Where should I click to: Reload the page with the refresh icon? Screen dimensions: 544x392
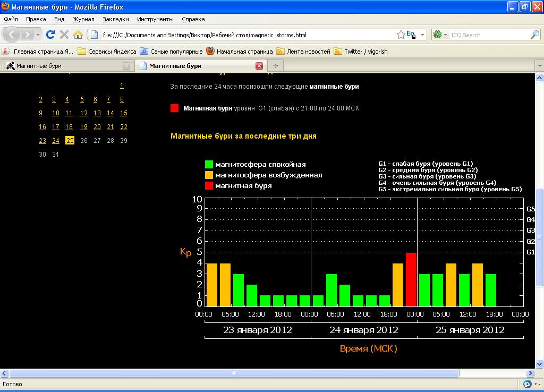(x=51, y=35)
